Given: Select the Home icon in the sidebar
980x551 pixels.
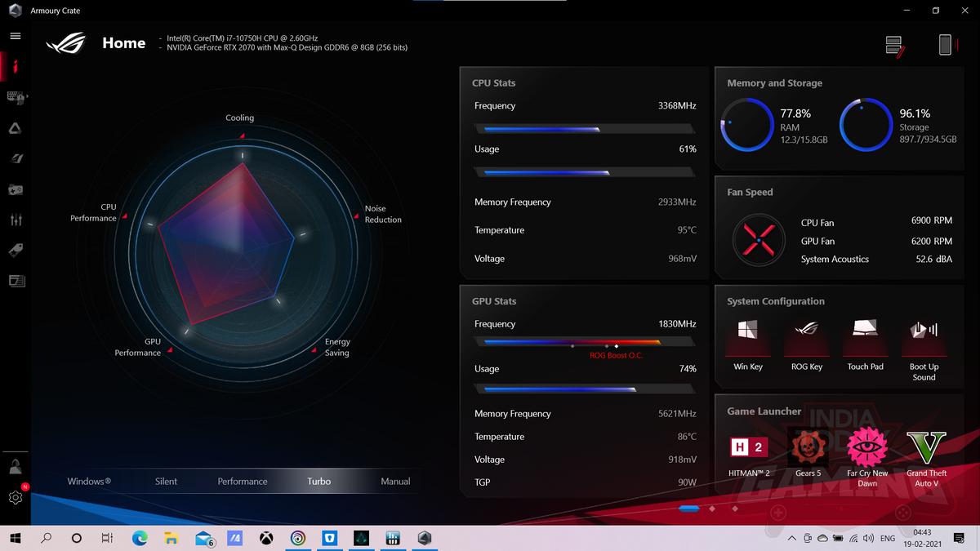Looking at the screenshot, I should coord(16,66).
